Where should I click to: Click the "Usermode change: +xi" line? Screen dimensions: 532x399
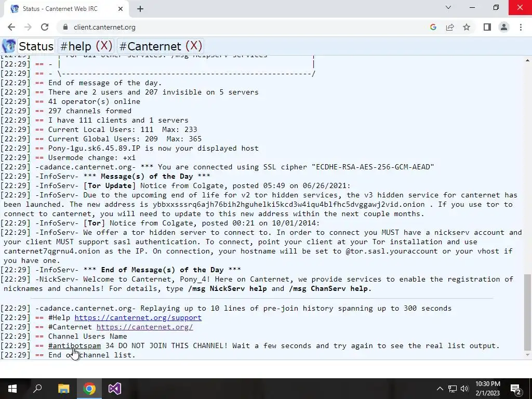point(92,157)
